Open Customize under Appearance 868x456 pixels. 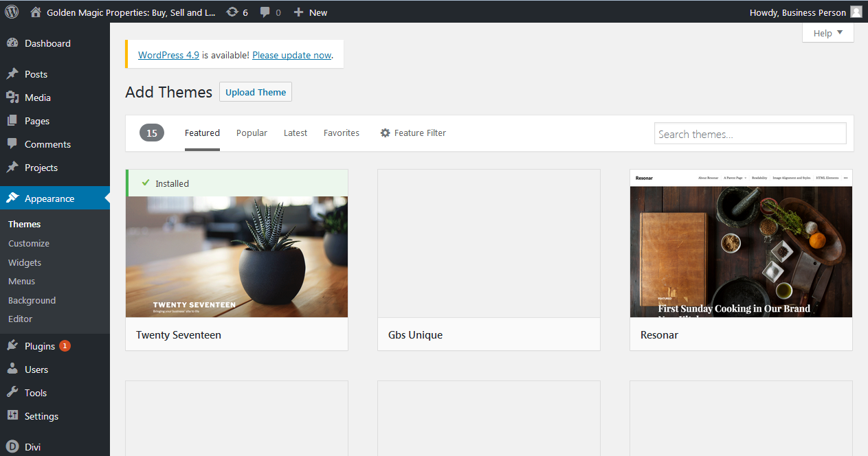pos(29,243)
